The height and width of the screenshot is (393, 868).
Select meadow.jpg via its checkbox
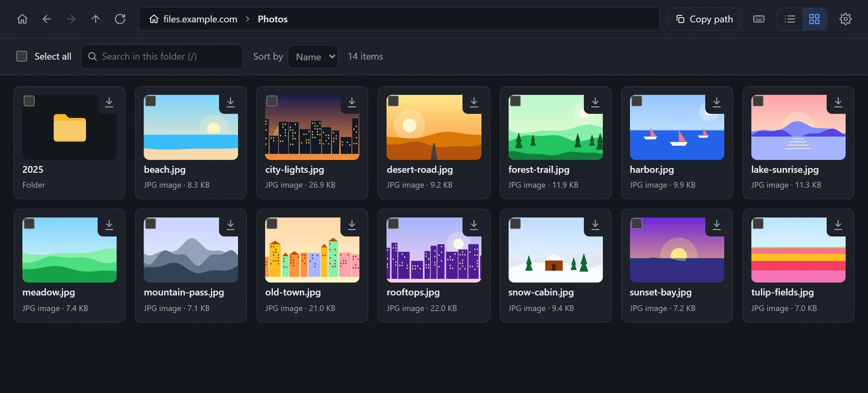coord(29,223)
